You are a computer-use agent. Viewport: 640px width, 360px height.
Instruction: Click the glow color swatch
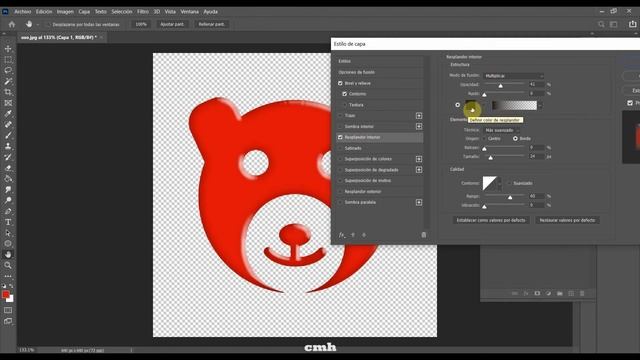(471, 106)
